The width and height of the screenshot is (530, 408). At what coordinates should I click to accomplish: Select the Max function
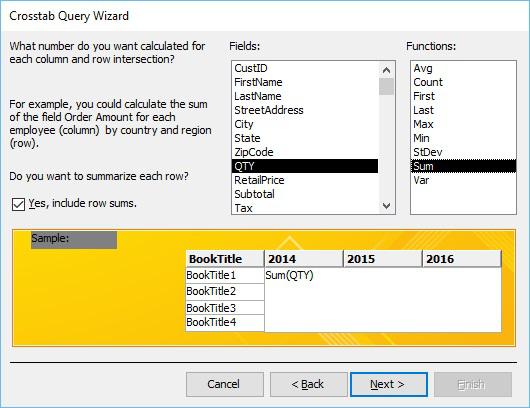[x=463, y=124]
